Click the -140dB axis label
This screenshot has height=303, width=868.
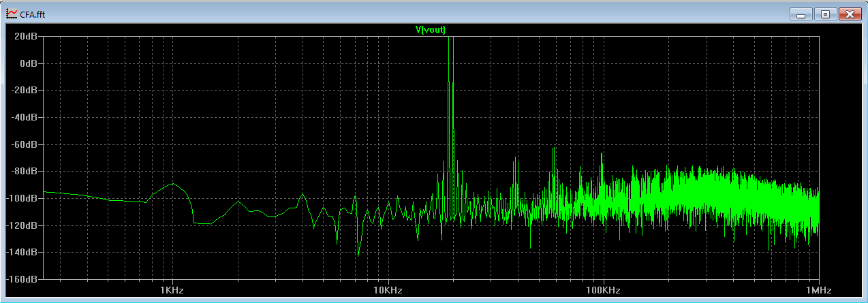point(22,253)
